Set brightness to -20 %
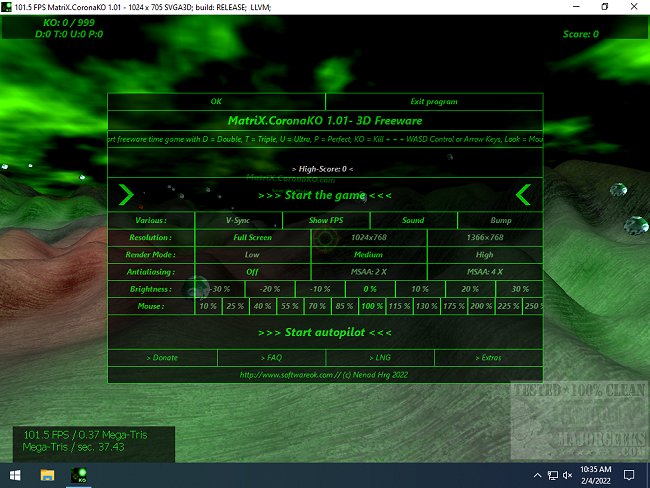 270,289
